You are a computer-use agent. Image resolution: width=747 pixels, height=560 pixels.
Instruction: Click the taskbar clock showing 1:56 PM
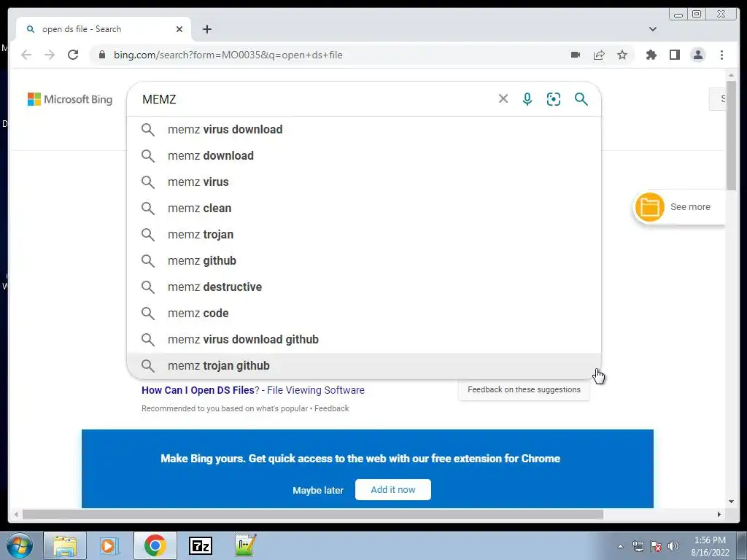click(x=710, y=546)
